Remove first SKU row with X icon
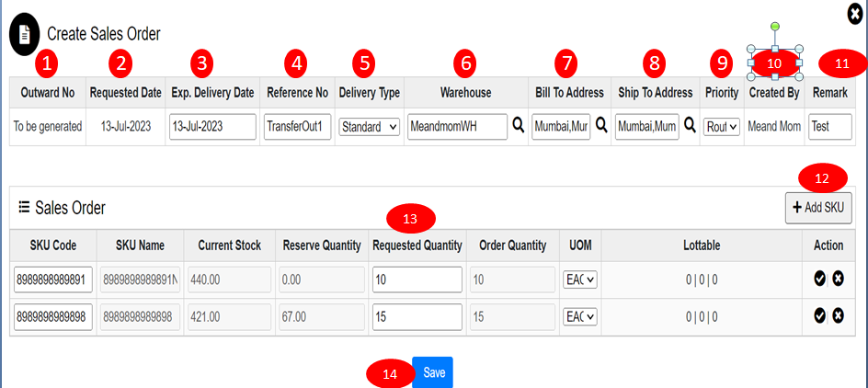 (839, 279)
